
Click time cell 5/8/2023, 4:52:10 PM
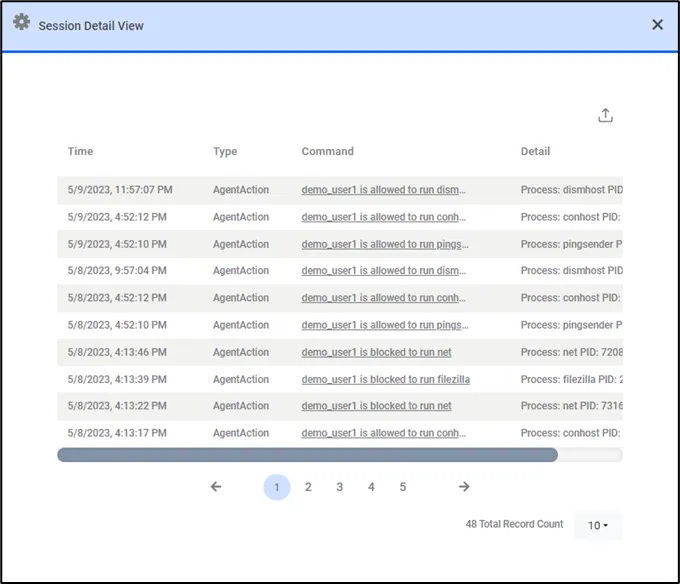point(117,325)
